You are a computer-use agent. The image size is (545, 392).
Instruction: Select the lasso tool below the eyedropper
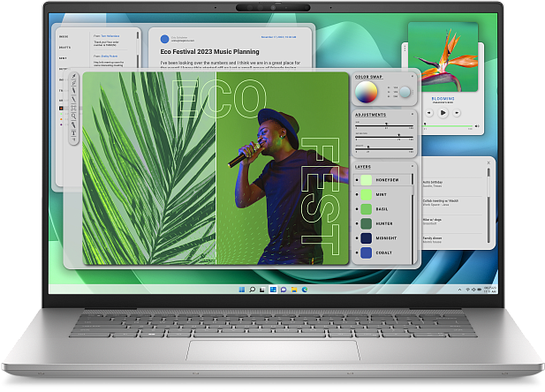tap(73, 83)
